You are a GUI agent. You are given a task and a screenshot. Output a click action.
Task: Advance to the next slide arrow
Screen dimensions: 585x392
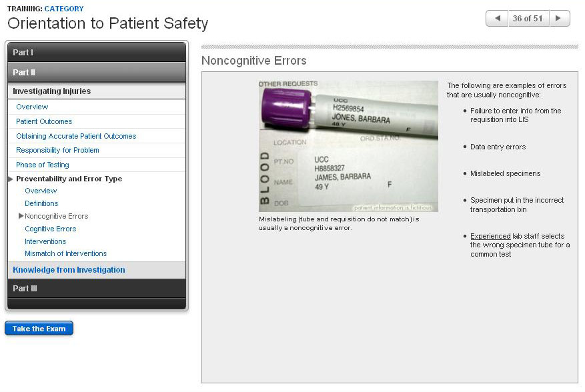point(559,19)
